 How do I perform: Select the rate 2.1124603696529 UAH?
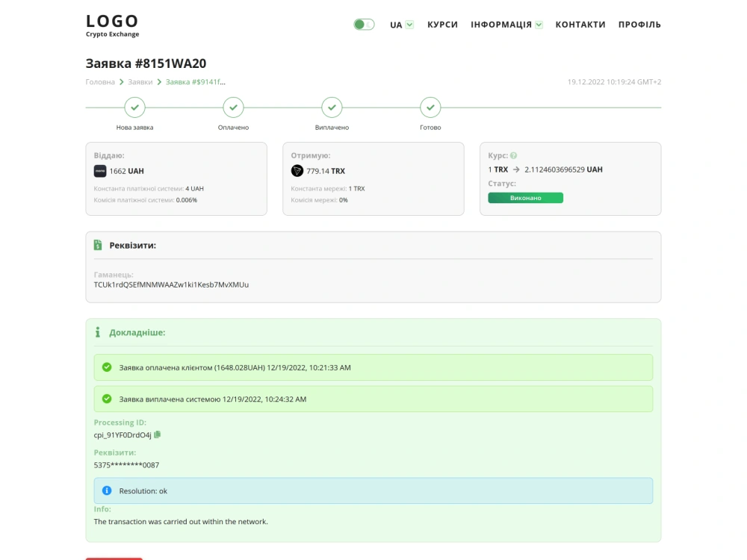(x=563, y=169)
